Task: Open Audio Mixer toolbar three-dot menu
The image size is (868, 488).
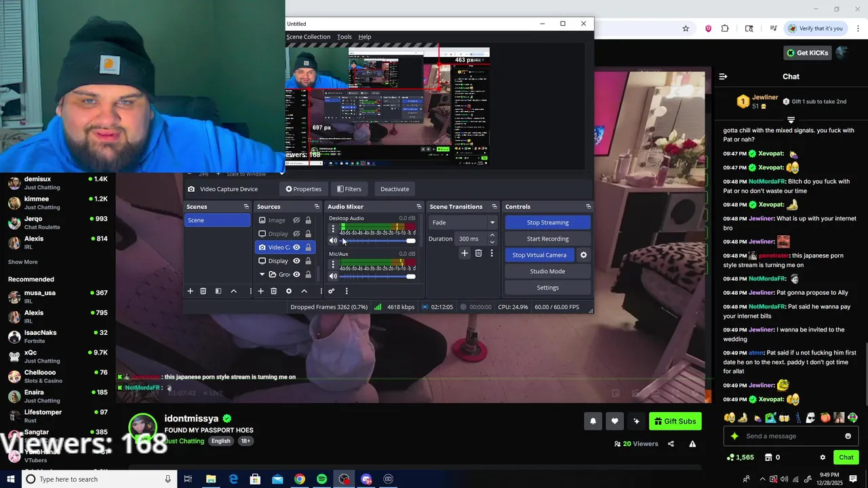Action: tap(347, 291)
